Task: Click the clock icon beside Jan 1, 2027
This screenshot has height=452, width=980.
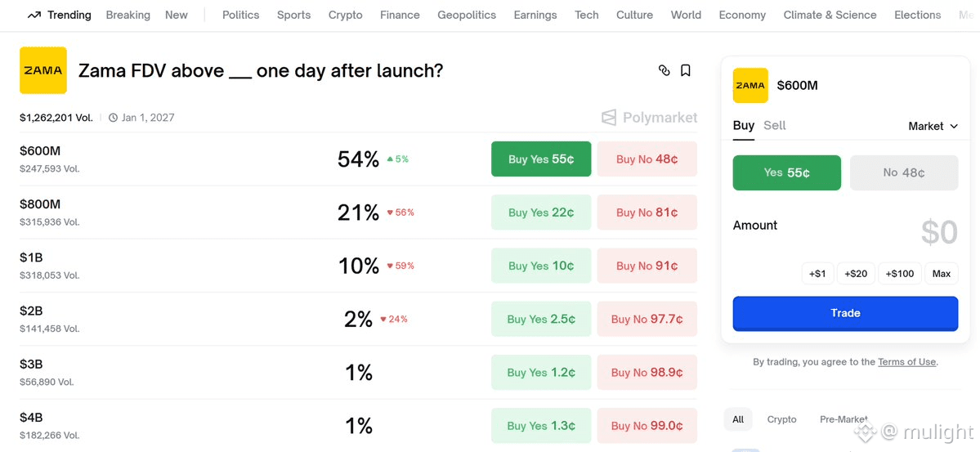Action: pos(113,118)
